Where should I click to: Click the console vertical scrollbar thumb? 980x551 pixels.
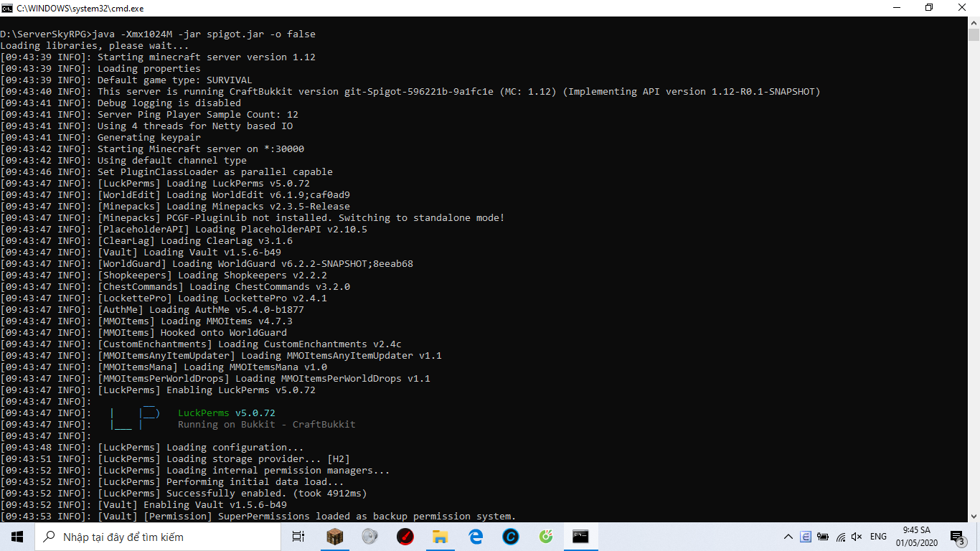[974, 36]
